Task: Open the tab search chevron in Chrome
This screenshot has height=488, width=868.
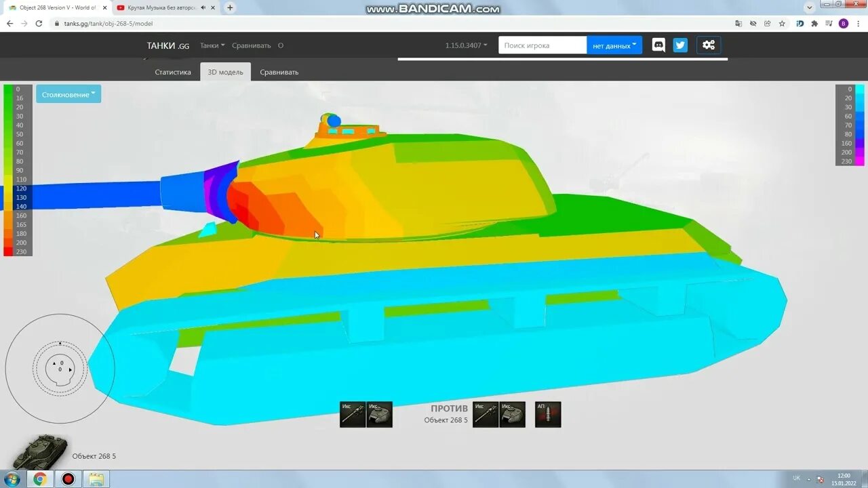Action: coord(810,7)
